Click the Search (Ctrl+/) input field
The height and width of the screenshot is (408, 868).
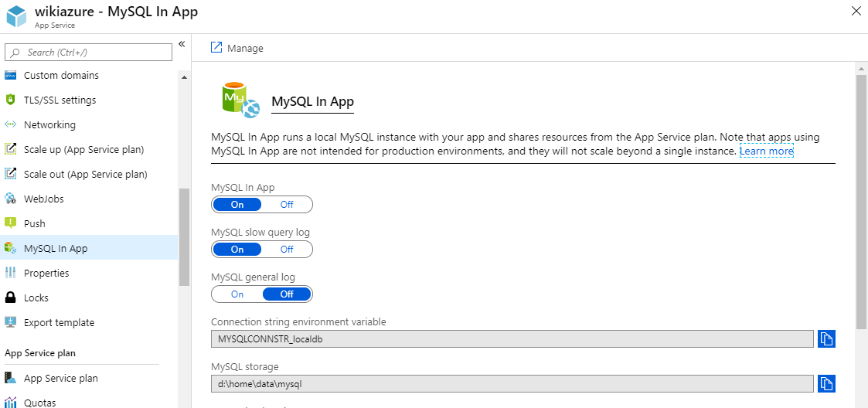[x=89, y=52]
